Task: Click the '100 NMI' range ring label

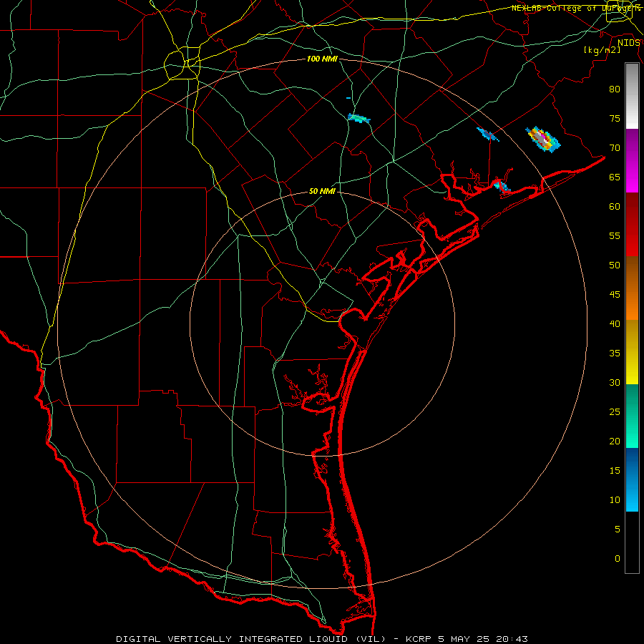Action: (x=322, y=59)
